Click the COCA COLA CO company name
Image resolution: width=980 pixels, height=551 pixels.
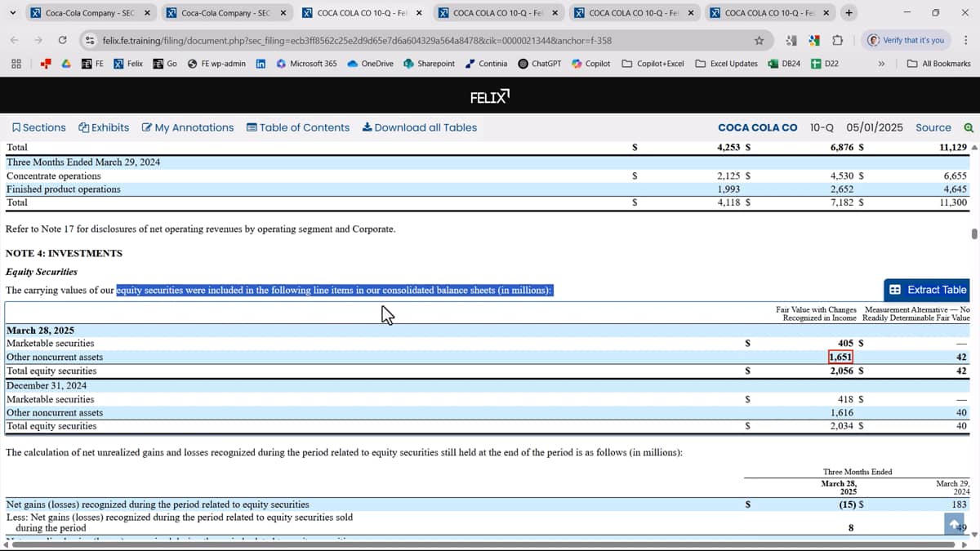(x=758, y=127)
